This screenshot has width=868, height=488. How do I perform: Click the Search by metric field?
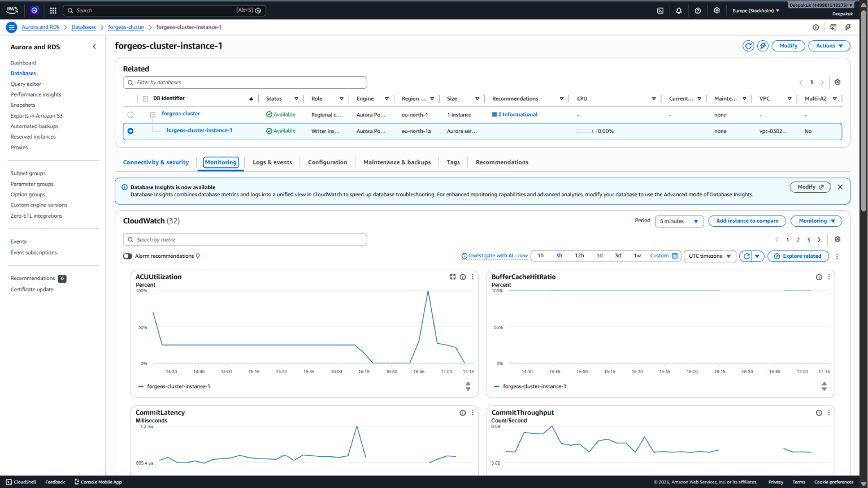pyautogui.click(x=245, y=240)
